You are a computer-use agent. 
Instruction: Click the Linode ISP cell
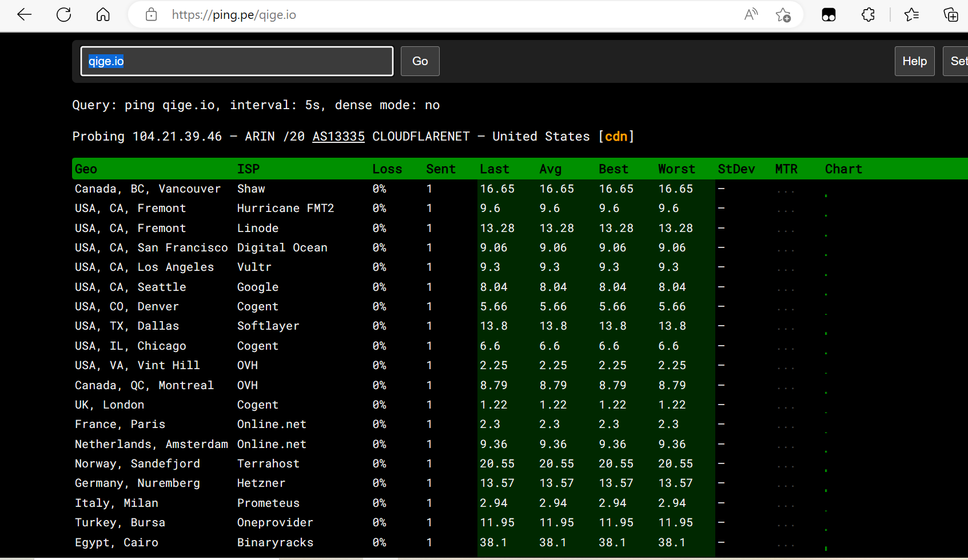click(258, 229)
